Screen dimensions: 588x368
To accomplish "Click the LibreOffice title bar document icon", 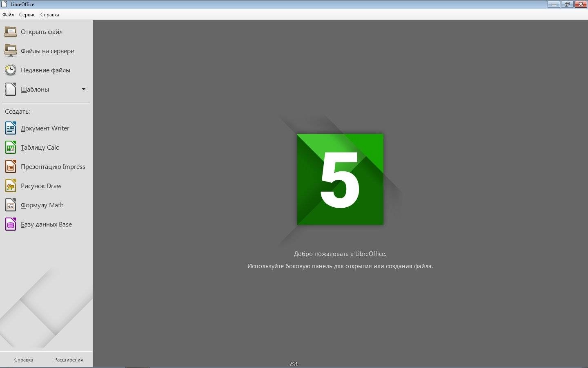I will [4, 4].
